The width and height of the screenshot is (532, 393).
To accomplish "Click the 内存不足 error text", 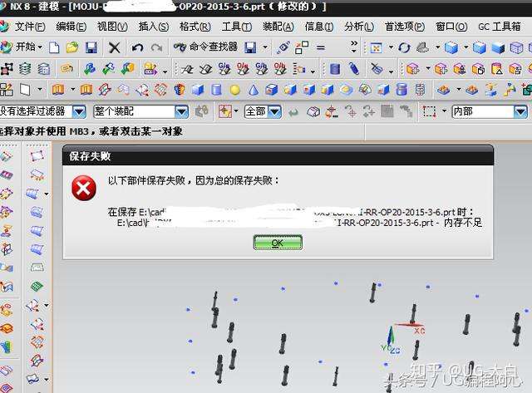I will [463, 223].
